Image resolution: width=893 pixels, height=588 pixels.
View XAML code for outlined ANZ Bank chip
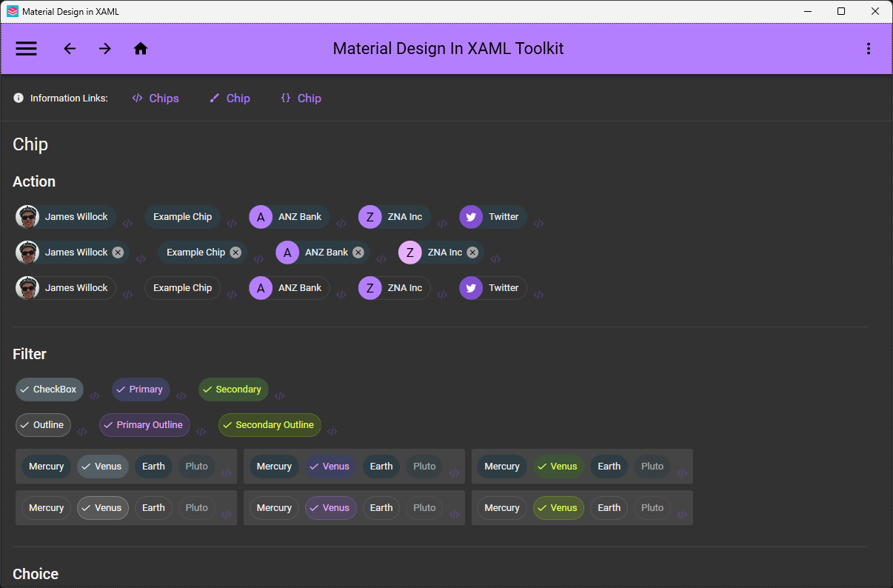click(x=341, y=295)
